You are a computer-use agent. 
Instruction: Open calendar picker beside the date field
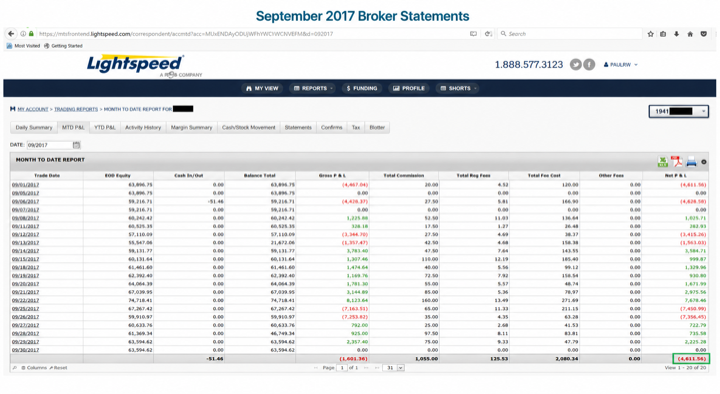76,145
